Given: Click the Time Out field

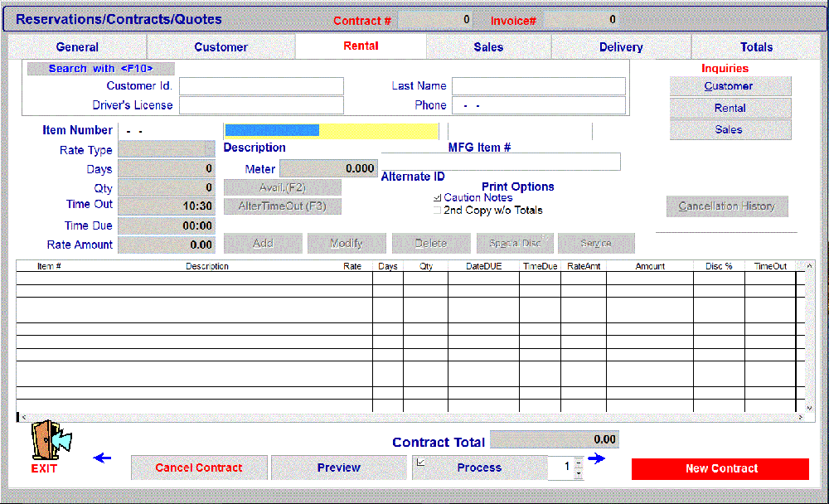Looking at the screenshot, I should [166, 206].
